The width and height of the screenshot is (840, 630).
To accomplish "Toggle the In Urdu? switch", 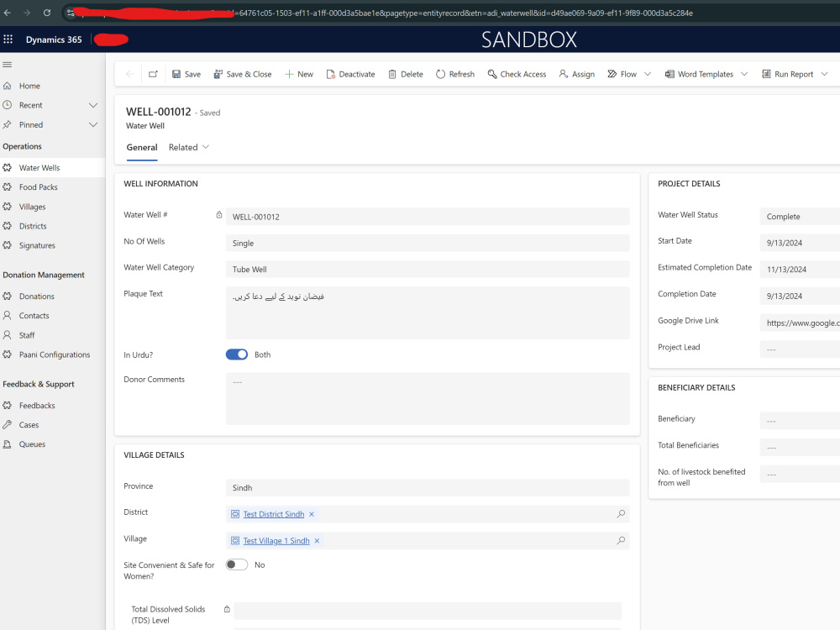I will [237, 354].
